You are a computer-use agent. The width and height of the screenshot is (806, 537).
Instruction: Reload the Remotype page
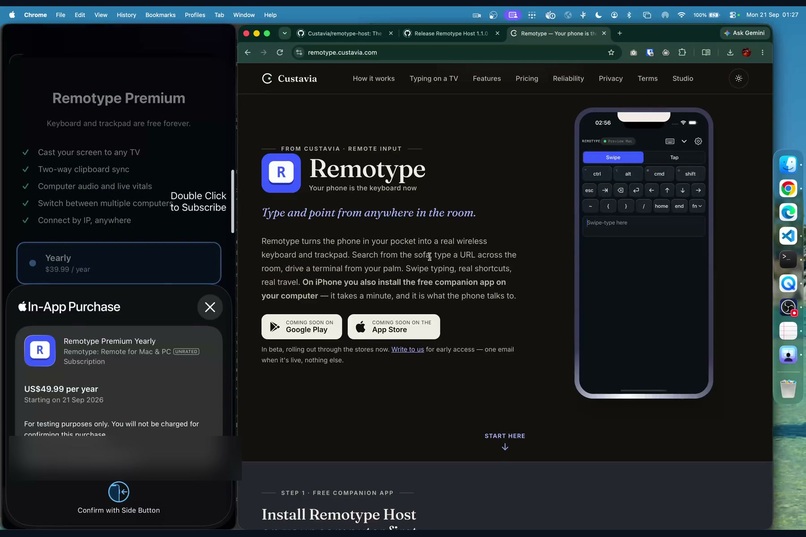tap(280, 52)
